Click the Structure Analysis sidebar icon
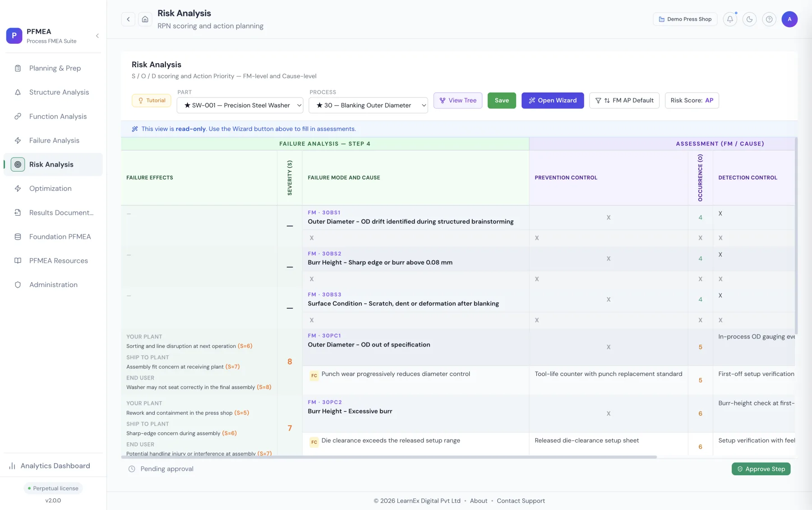 [18, 92]
